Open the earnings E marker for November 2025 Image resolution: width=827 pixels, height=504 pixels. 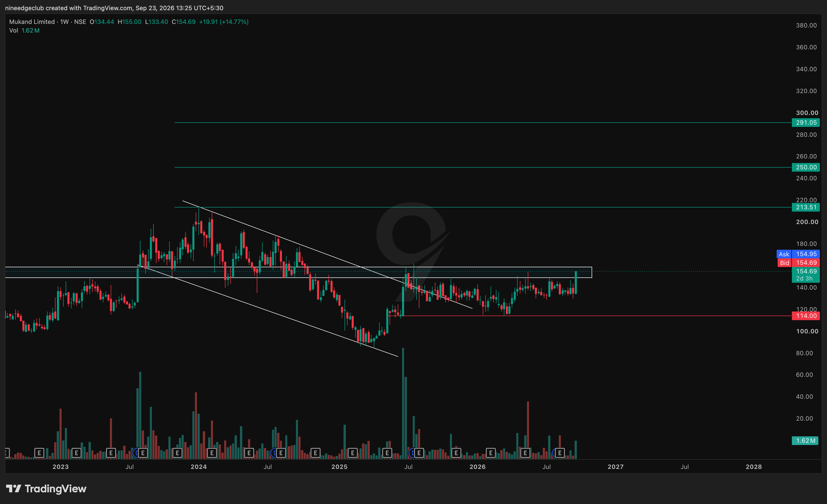tap(456, 453)
